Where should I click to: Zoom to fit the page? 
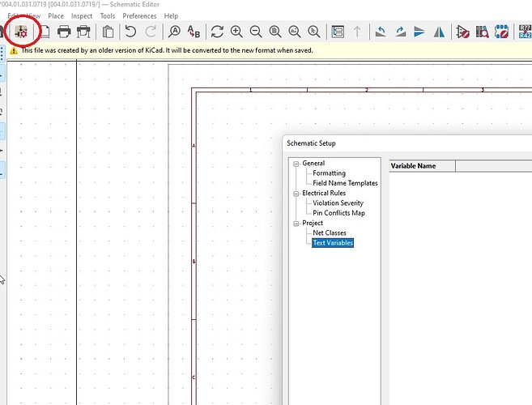click(x=275, y=32)
